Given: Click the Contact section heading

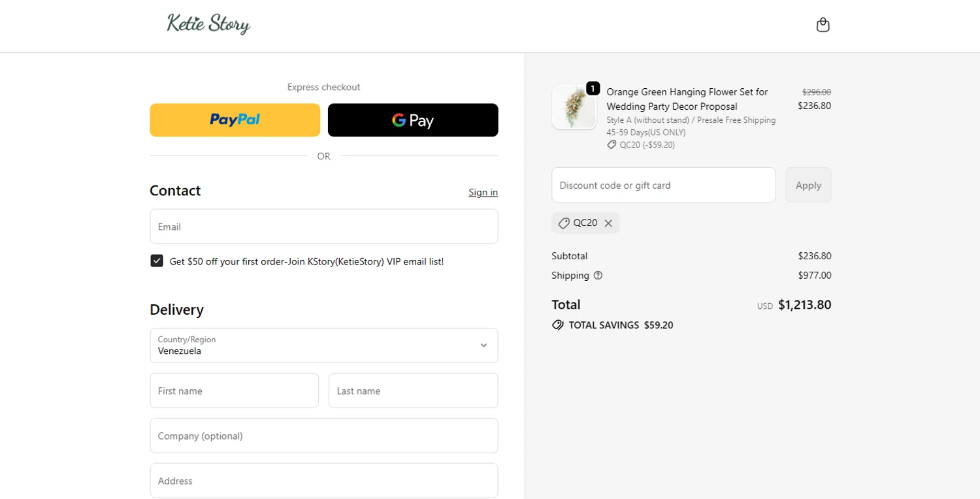Looking at the screenshot, I should coord(175,191).
